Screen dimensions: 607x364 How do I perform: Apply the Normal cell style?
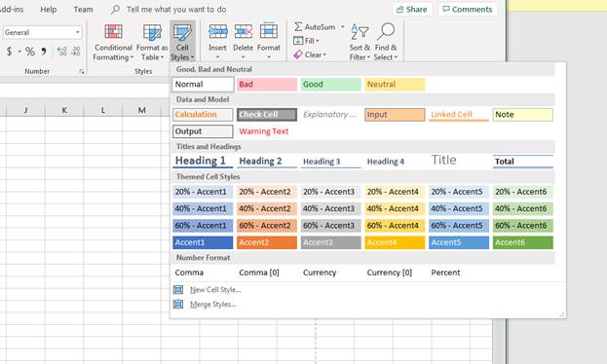pyautogui.click(x=203, y=85)
